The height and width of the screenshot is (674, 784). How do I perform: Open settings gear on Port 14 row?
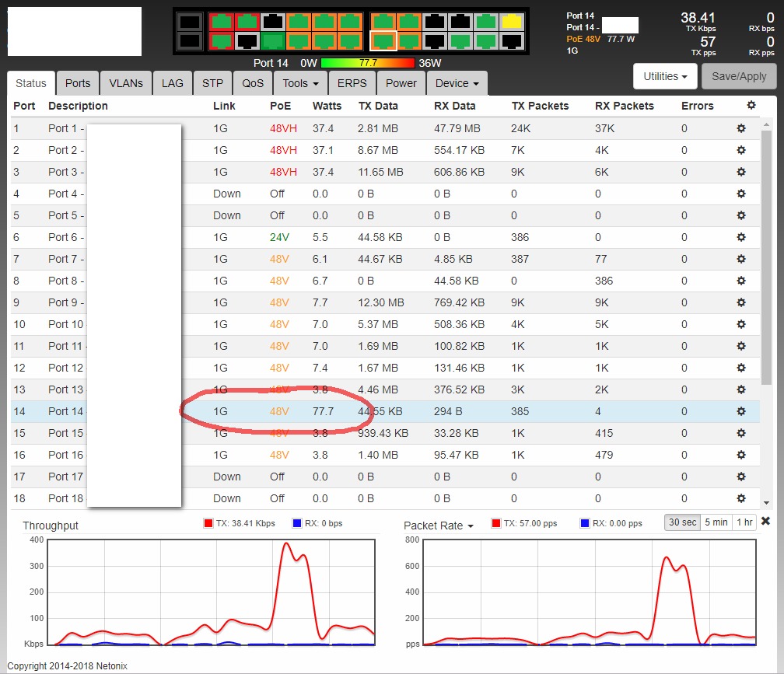[x=741, y=411]
